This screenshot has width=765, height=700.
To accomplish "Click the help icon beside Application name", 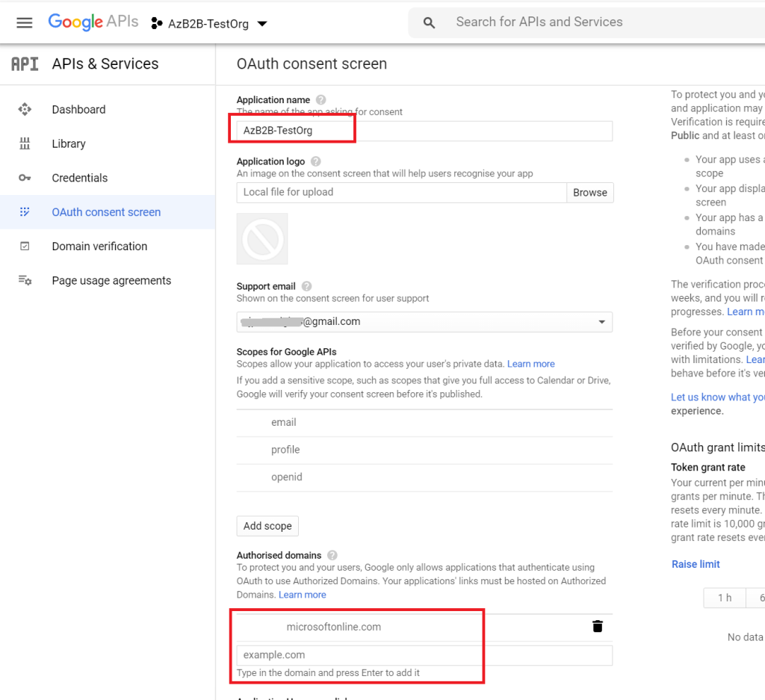I will tap(321, 99).
